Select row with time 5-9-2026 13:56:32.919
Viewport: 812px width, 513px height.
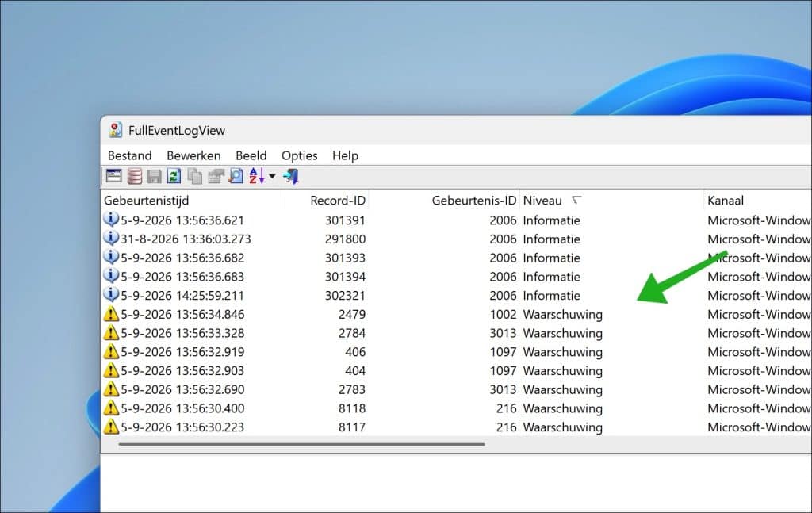(456, 351)
